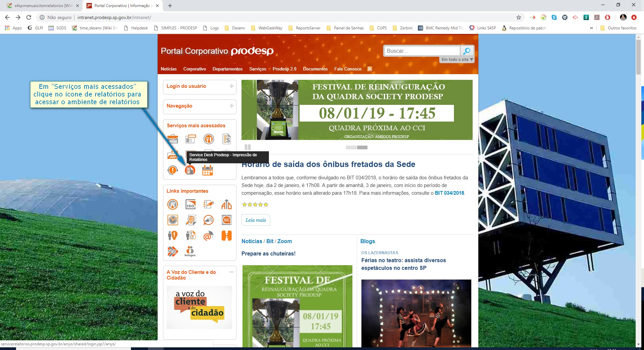Open the document magnifier search icon
644x350 pixels.
coord(190,220)
